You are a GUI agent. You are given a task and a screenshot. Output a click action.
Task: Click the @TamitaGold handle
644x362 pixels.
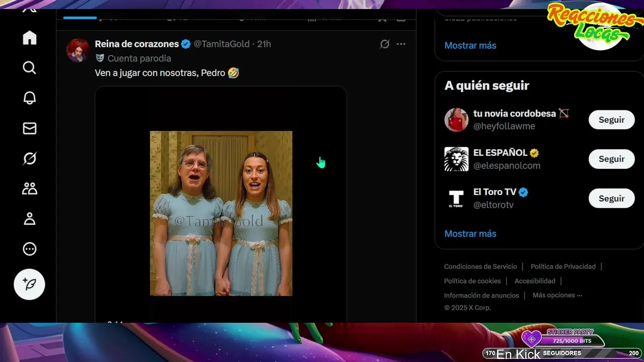point(221,44)
